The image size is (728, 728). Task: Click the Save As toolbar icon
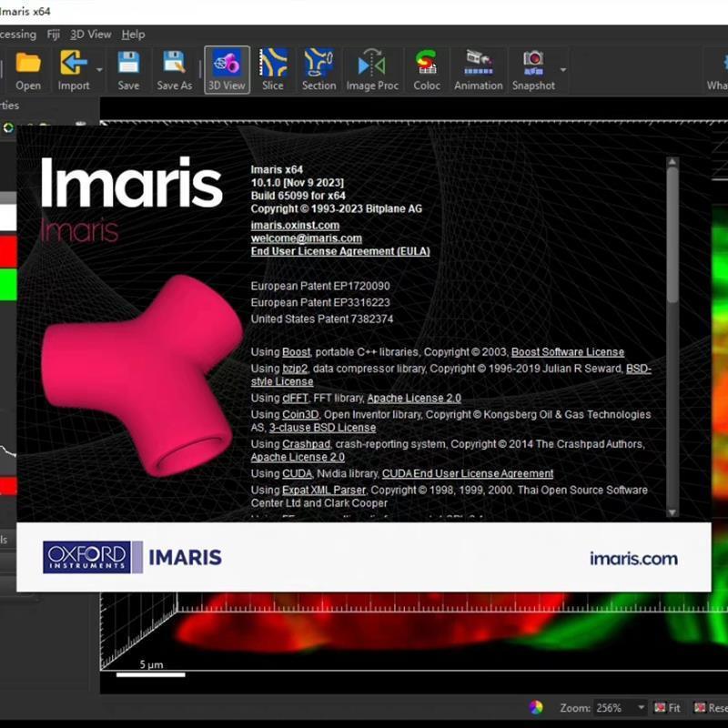pyautogui.click(x=174, y=71)
